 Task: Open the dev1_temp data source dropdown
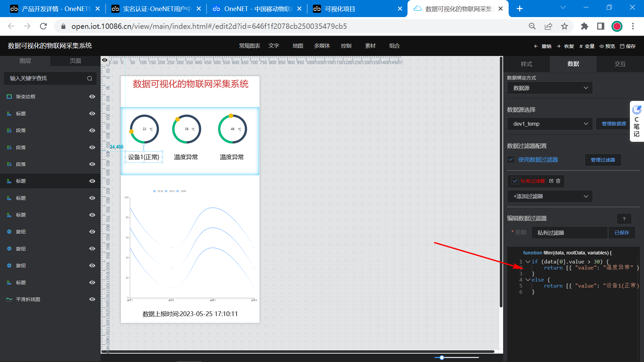(x=550, y=124)
